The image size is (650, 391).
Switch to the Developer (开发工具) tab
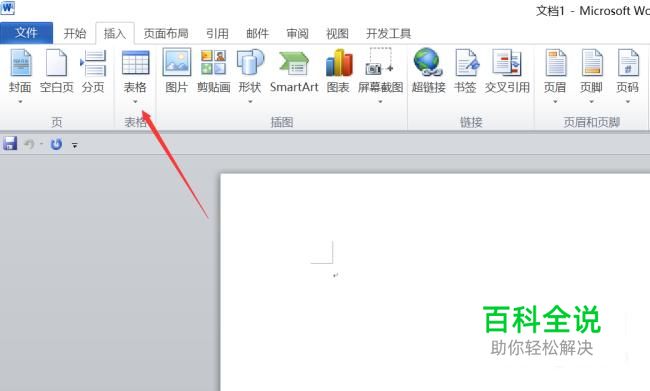(388, 33)
